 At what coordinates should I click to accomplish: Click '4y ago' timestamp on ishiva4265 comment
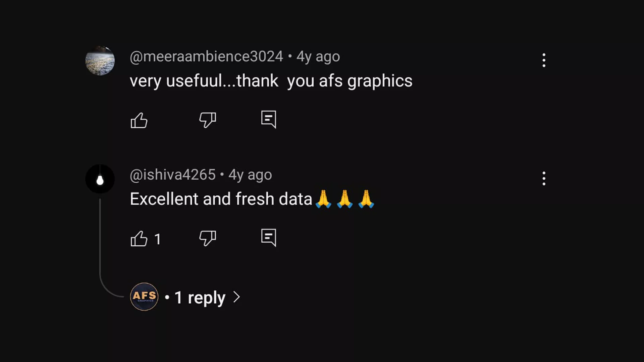coord(250,175)
